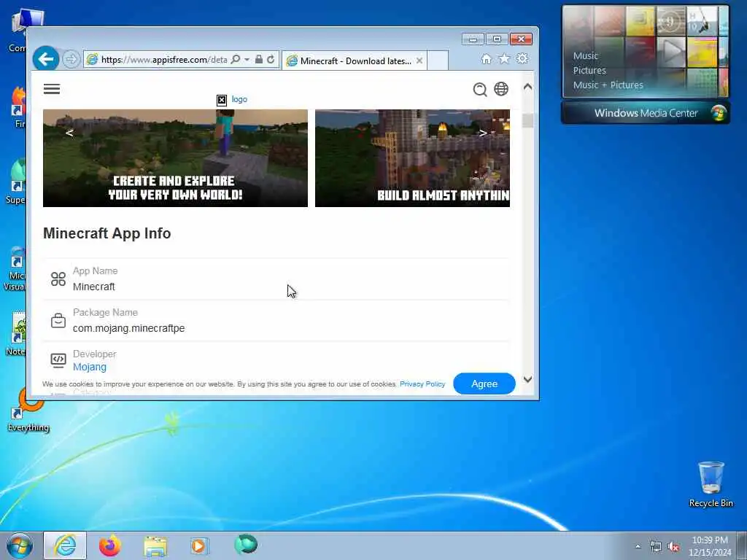The image size is (747, 560).
Task: Open Windows Media Player from taskbar
Action: [199, 545]
